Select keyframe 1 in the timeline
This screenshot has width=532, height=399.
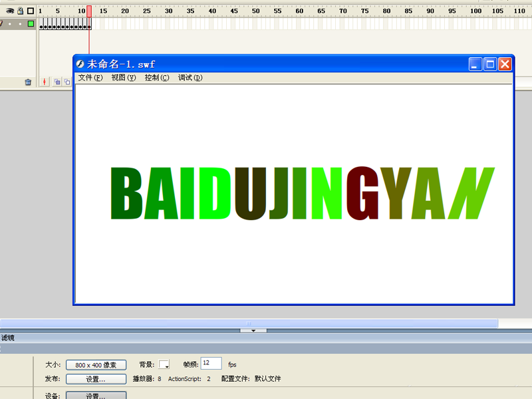click(41, 24)
